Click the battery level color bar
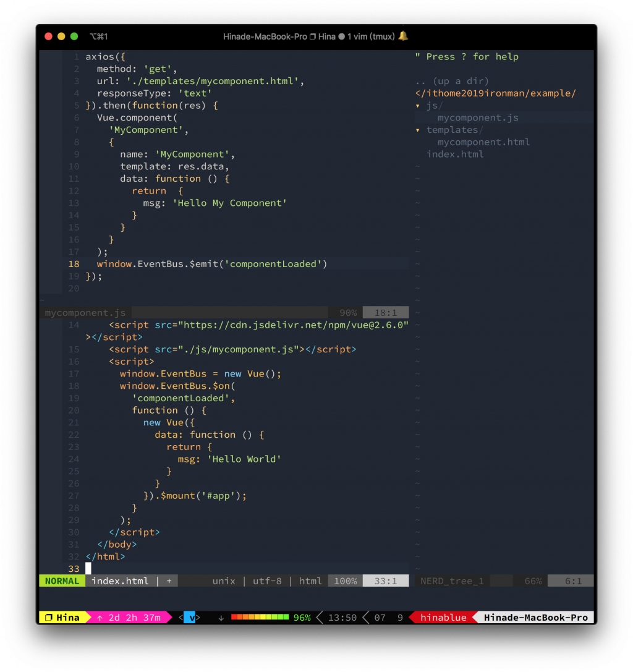 [260, 617]
